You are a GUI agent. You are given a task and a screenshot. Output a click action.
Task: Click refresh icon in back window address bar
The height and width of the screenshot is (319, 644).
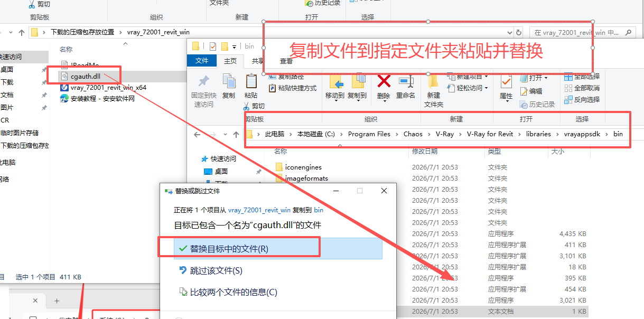pyautogui.click(x=519, y=32)
